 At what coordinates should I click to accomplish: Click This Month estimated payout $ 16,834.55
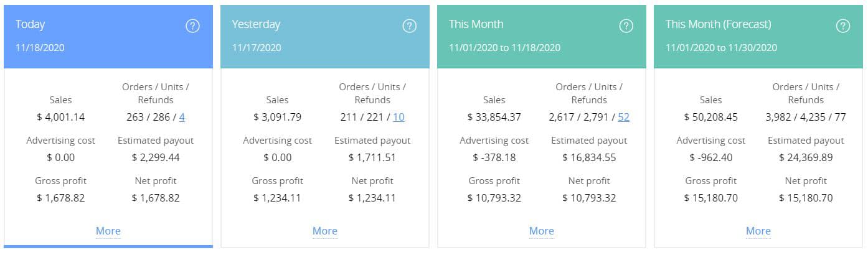coord(589,157)
